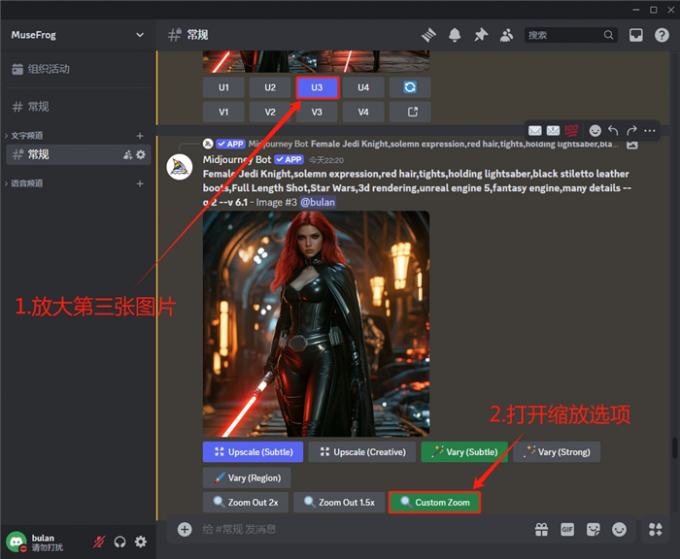
Task: Click the V1 variation button
Action: click(x=223, y=112)
